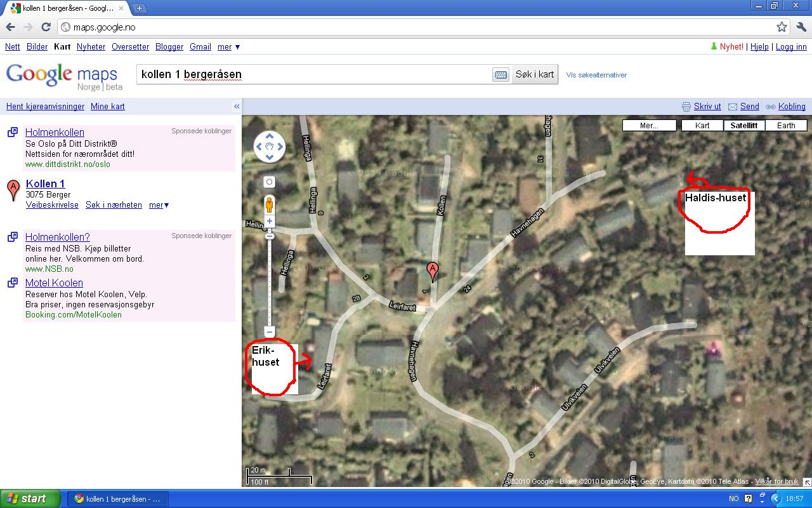Click the Skriv ut print link
This screenshot has width=812, height=508.
click(x=707, y=106)
